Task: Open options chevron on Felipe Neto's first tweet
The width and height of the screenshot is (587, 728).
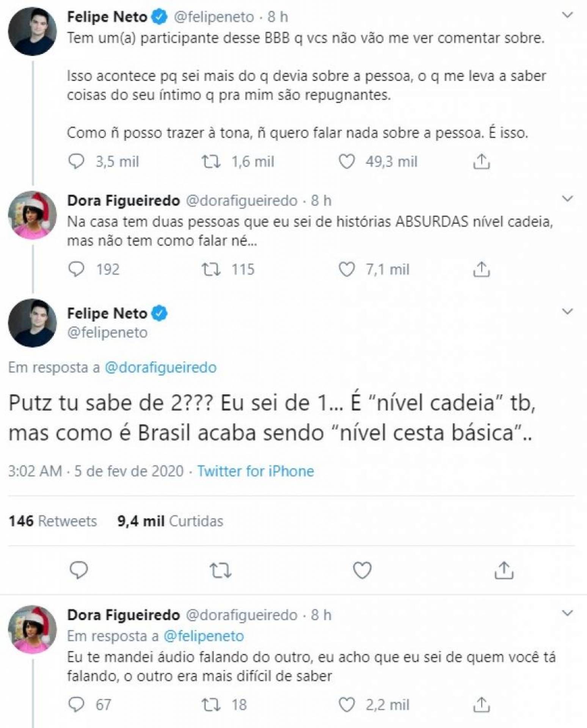Action: pos(567,16)
